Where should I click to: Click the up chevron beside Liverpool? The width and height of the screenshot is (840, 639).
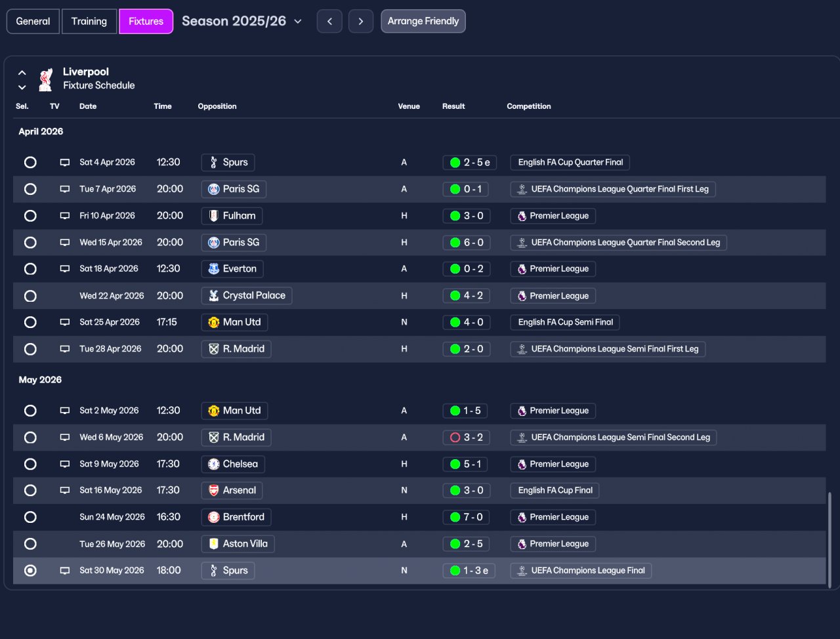pos(22,73)
